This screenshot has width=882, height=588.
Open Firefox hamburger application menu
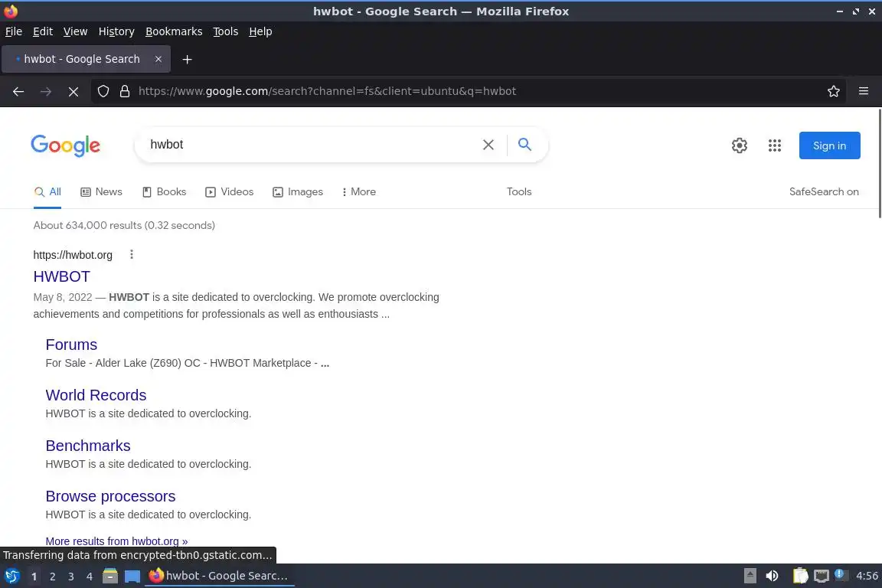click(864, 91)
